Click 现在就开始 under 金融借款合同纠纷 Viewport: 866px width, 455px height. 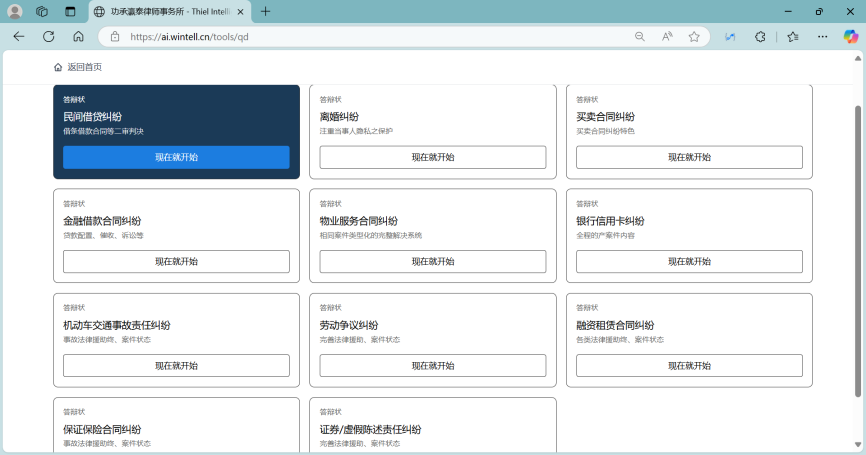pyautogui.click(x=176, y=262)
